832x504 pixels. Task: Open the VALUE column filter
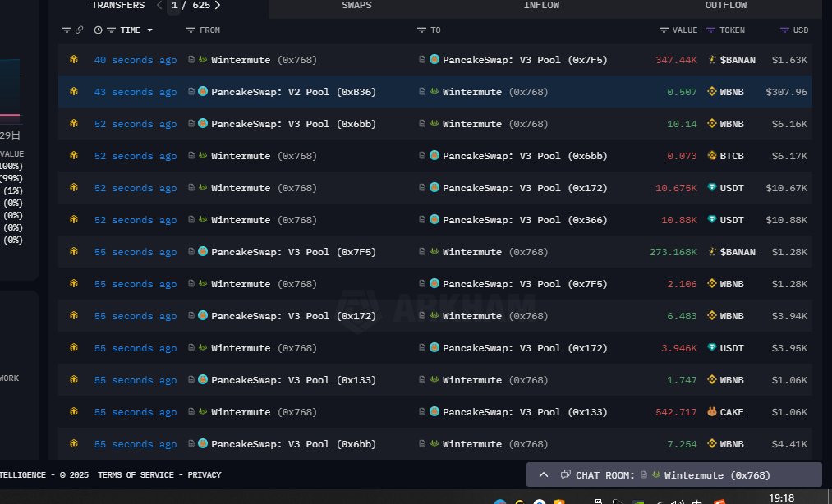tap(664, 30)
